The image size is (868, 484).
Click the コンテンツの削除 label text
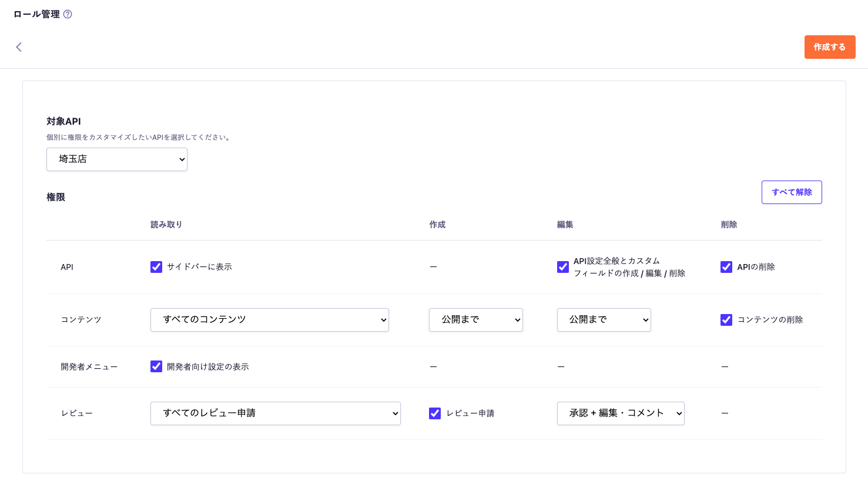pyautogui.click(x=770, y=320)
